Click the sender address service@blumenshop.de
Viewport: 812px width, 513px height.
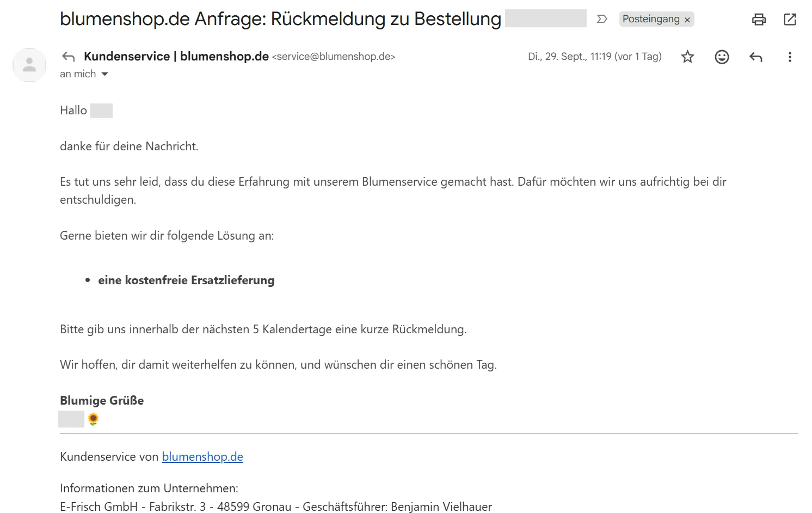click(x=334, y=57)
